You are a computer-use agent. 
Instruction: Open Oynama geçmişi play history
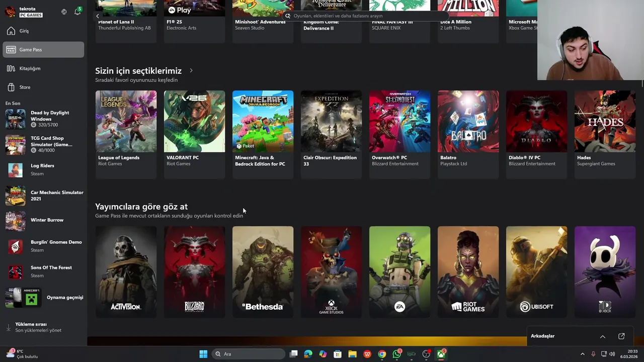click(43, 298)
